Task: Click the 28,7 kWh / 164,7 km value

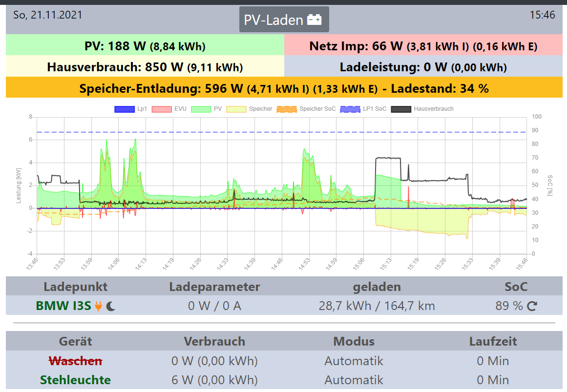Action: (x=377, y=306)
